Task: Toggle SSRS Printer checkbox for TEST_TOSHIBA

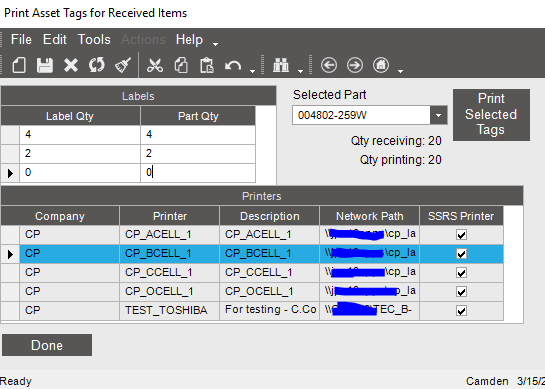Action: point(461,310)
